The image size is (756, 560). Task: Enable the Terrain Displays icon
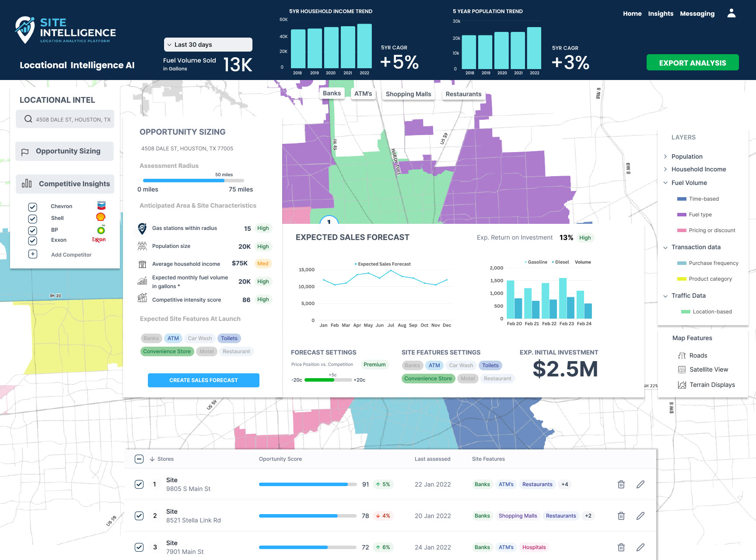click(x=682, y=385)
